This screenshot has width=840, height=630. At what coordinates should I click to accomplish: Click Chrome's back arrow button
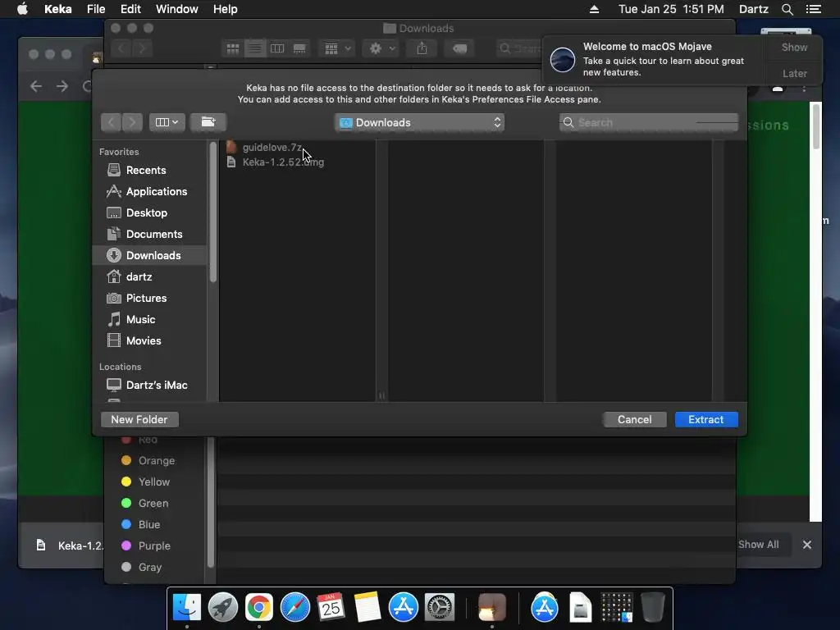tap(36, 86)
